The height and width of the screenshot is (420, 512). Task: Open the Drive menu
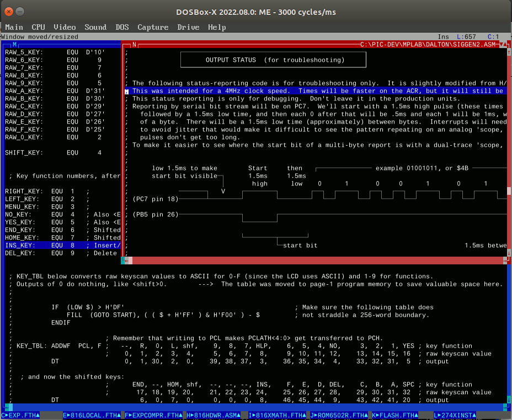point(188,27)
